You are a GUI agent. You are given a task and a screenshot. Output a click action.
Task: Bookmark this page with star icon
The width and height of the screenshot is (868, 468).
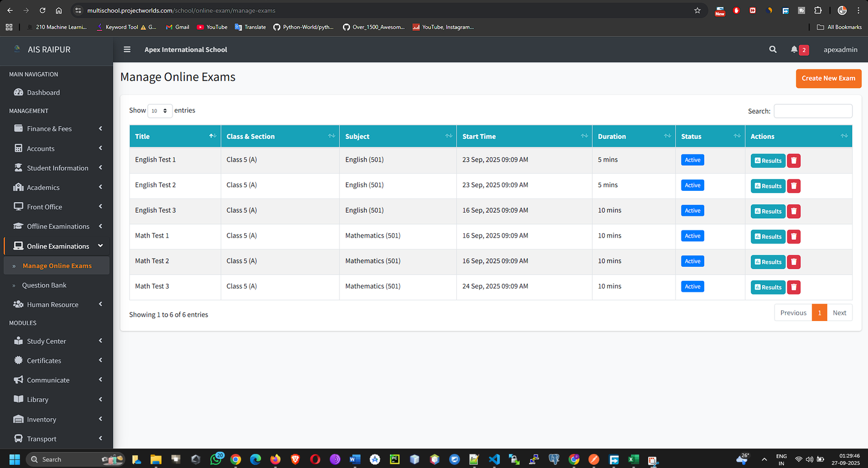[x=697, y=10]
